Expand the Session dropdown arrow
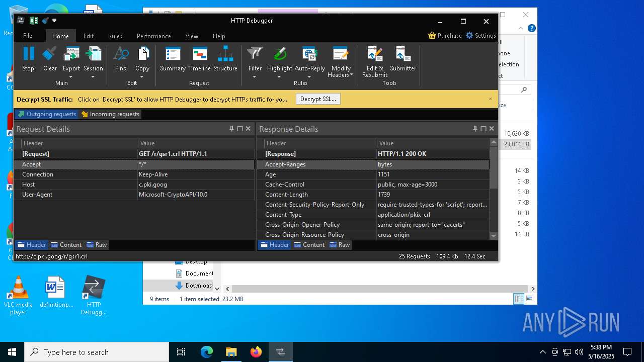This screenshot has height=362, width=644. click(x=93, y=76)
